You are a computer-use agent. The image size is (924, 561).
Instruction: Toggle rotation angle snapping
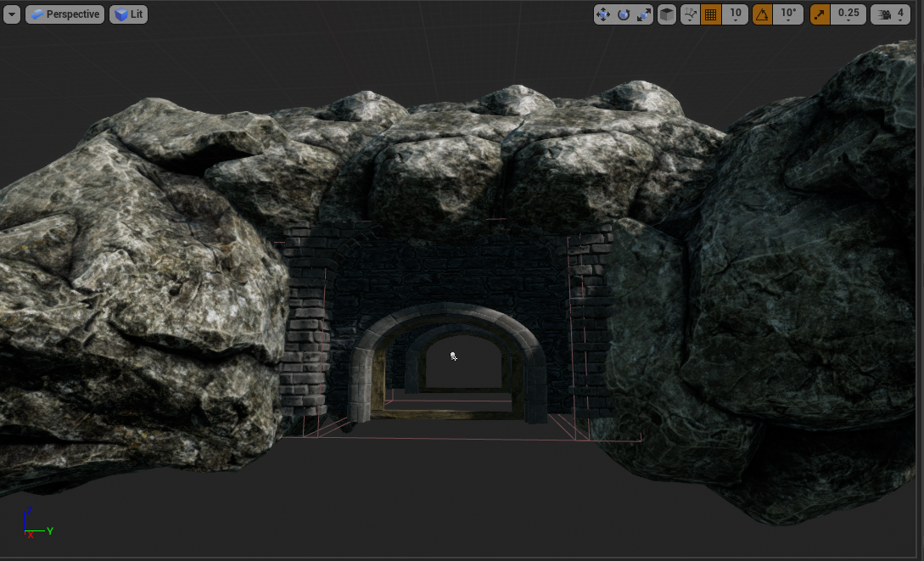pyautogui.click(x=763, y=14)
